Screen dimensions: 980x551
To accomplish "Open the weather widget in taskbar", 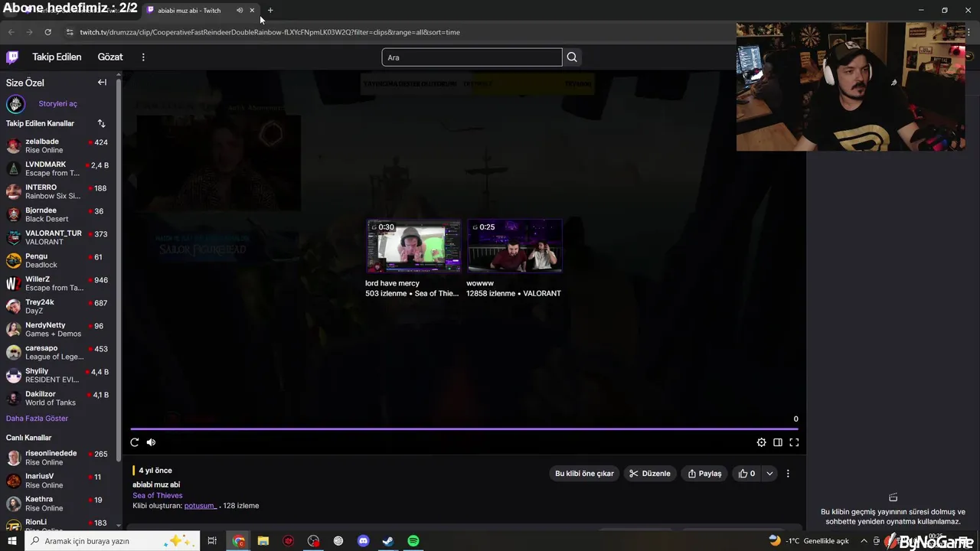I will [x=808, y=541].
